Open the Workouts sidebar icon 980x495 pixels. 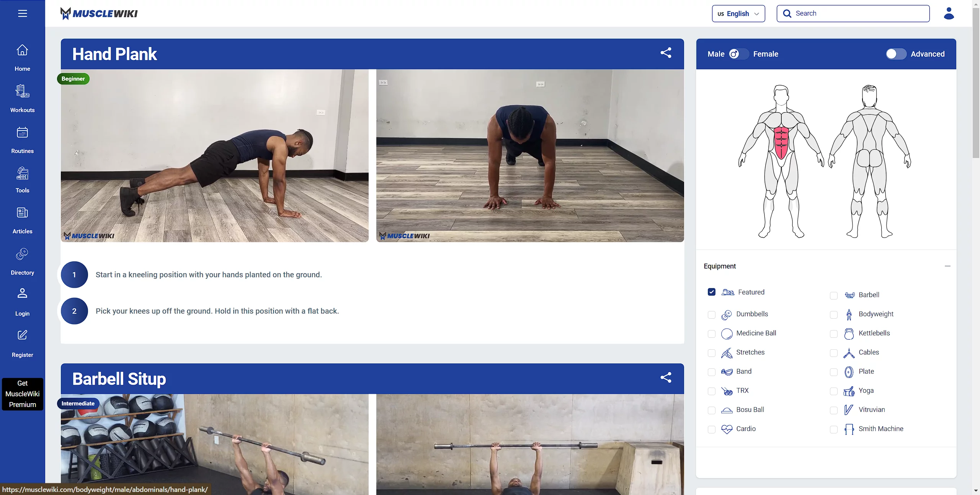click(x=22, y=91)
